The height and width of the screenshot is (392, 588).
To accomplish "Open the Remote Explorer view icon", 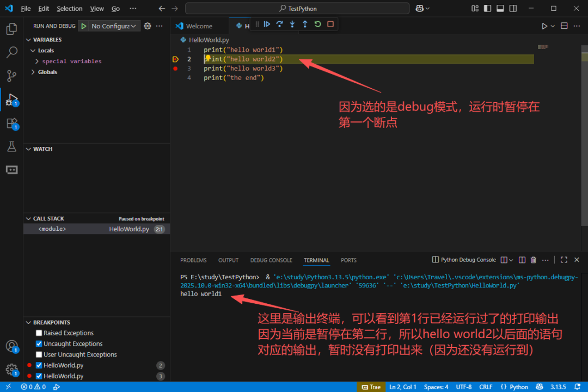I will click(x=11, y=170).
